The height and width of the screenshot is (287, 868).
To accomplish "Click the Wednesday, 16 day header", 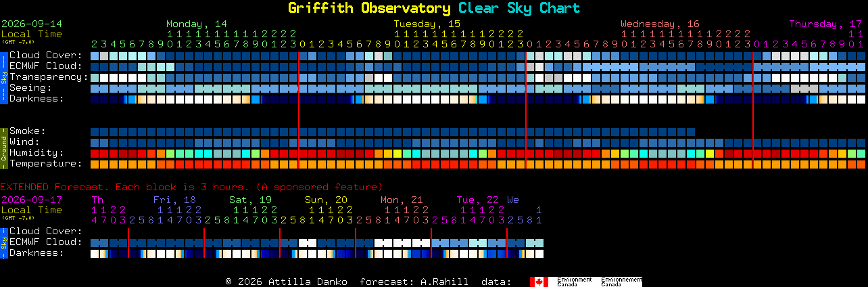I will pyautogui.click(x=660, y=24).
